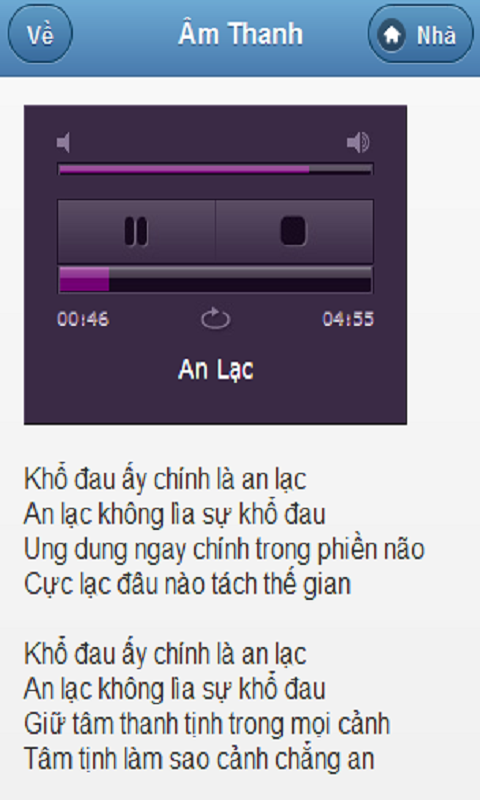The image size is (480, 800).
Task: Click the house icon in Nhà button
Action: coord(392,35)
